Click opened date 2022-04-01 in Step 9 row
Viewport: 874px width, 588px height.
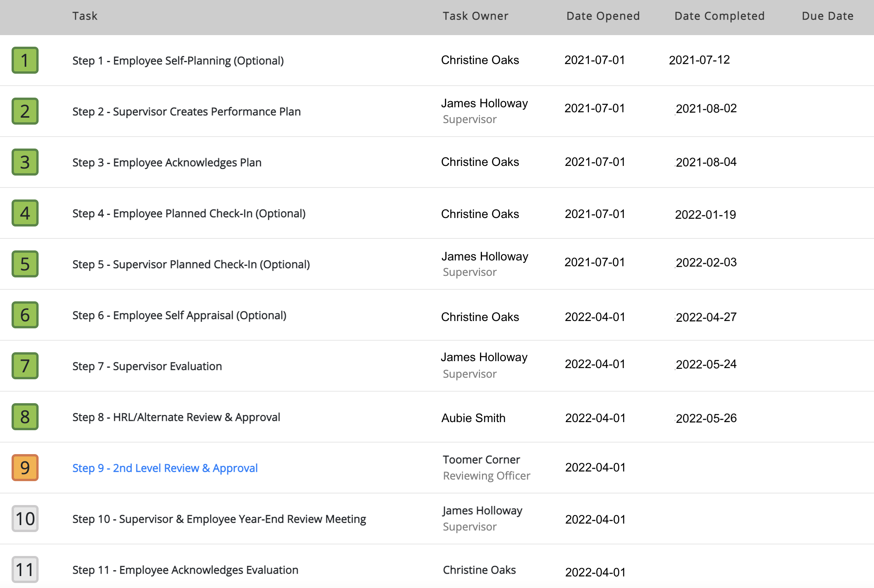click(x=595, y=467)
